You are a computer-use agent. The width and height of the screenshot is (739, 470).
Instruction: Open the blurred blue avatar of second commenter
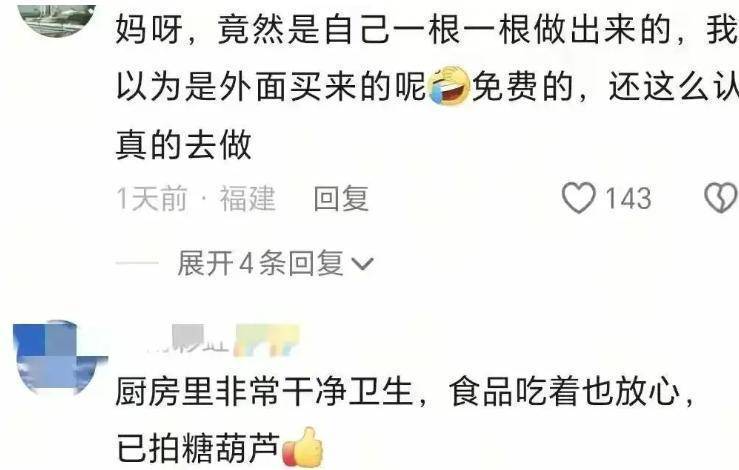click(59, 357)
